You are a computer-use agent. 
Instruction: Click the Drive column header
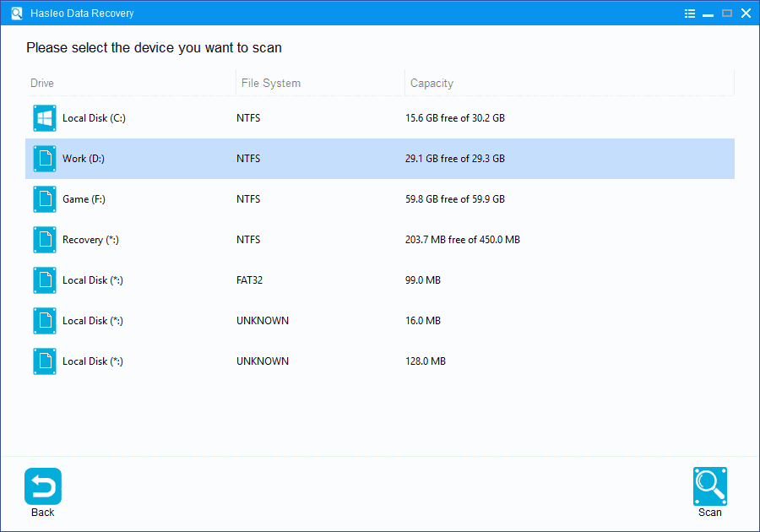[x=42, y=83]
